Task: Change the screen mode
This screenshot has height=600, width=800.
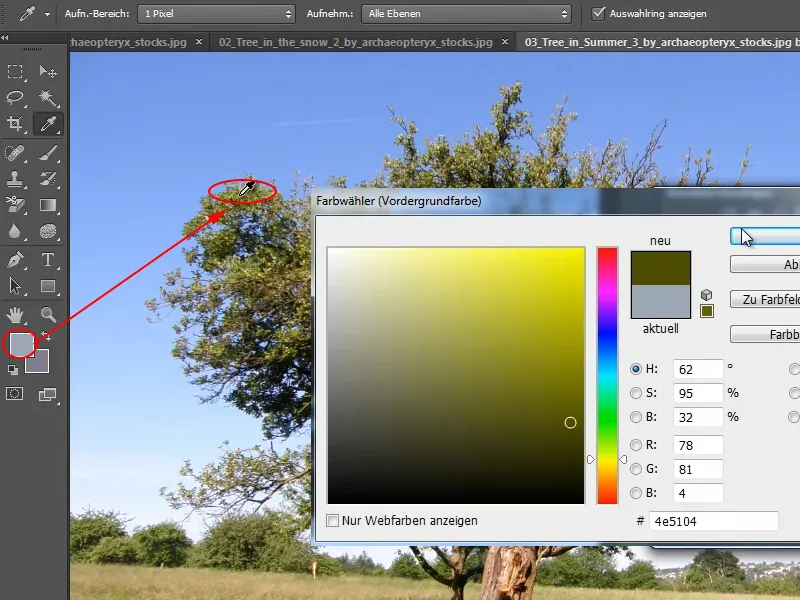Action: (x=48, y=394)
